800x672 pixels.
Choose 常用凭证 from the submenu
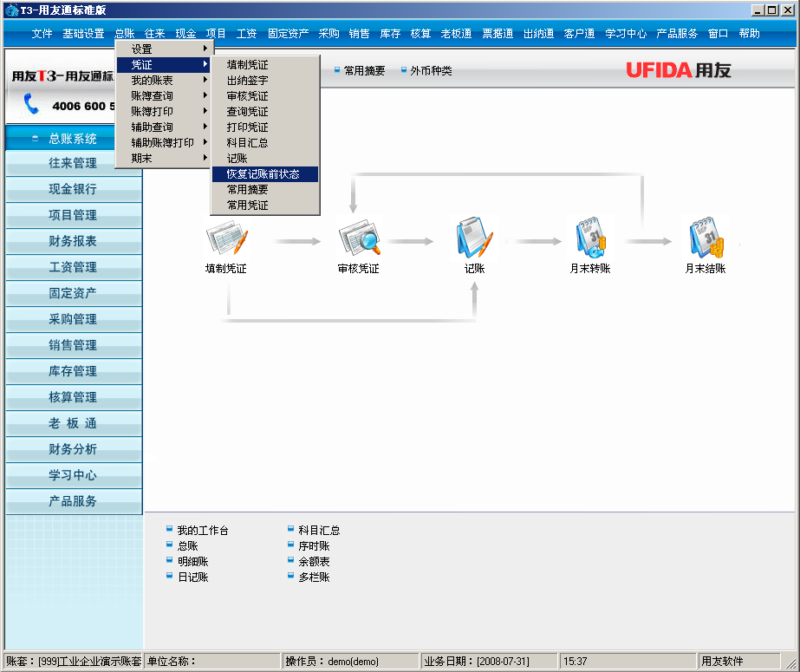[265, 206]
